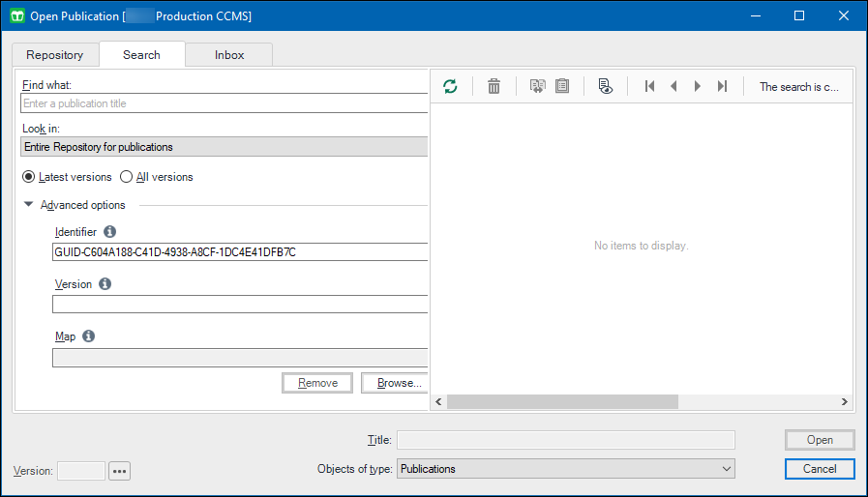Click the compare documents toolbar icon
Viewport: 868px width, 497px height.
click(x=537, y=86)
